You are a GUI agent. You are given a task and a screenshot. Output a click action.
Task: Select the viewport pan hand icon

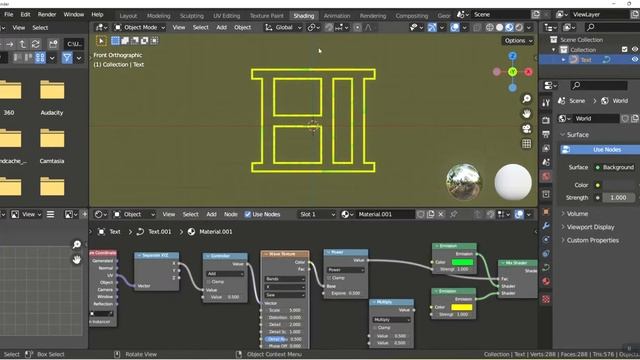(527, 114)
